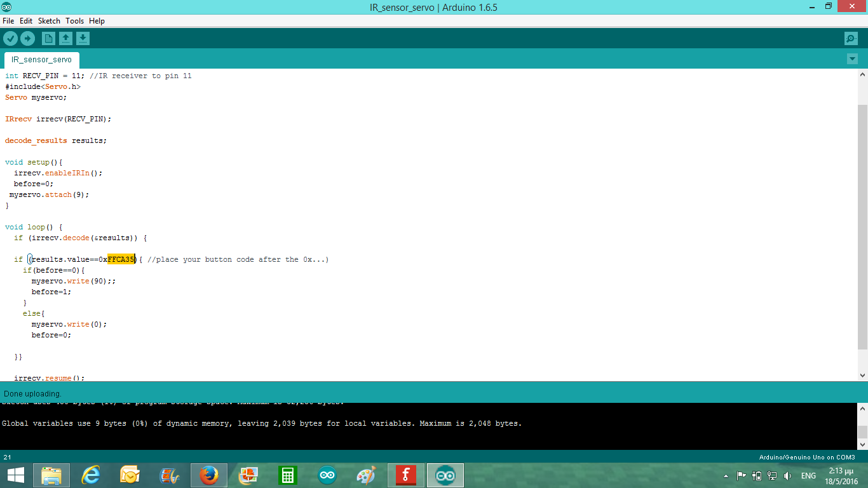Click the Verify checkmark button
This screenshot has height=488, width=868.
click(10, 39)
